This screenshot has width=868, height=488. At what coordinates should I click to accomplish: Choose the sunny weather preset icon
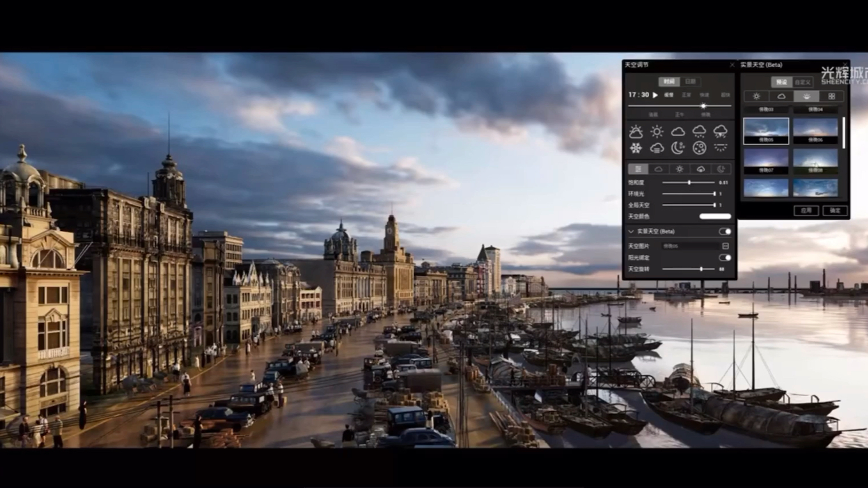pyautogui.click(x=657, y=132)
